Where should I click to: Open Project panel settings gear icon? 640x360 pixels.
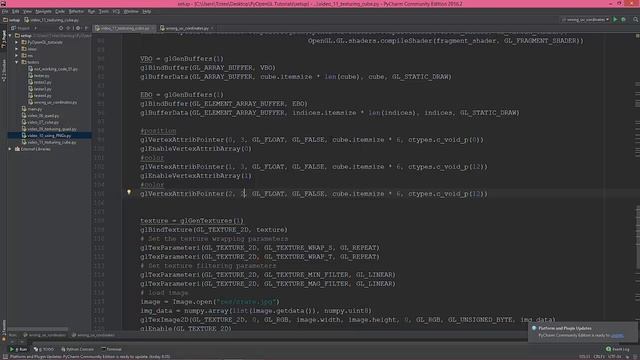pyautogui.click(x=78, y=28)
